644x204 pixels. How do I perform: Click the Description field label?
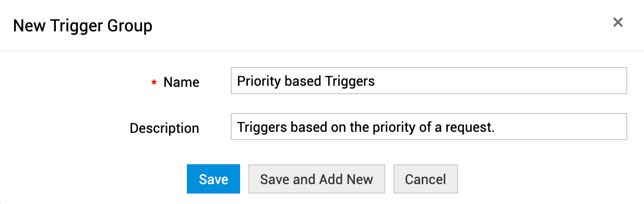164,128
